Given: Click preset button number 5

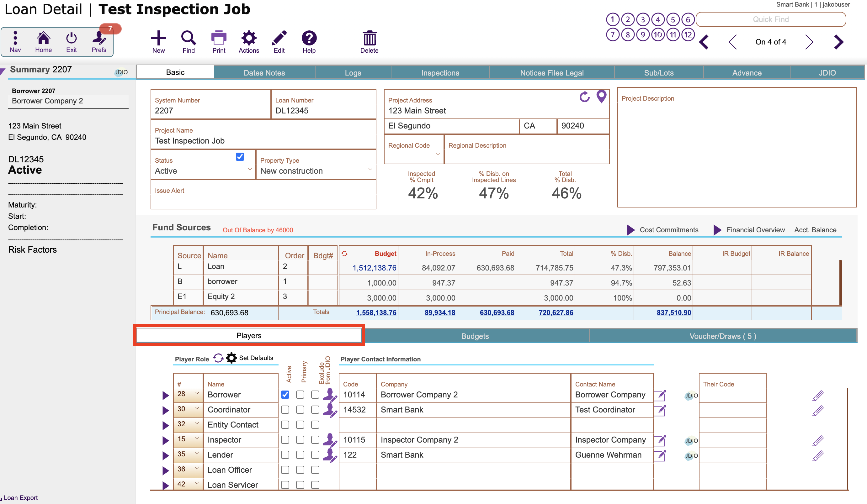Looking at the screenshot, I should [x=673, y=20].
